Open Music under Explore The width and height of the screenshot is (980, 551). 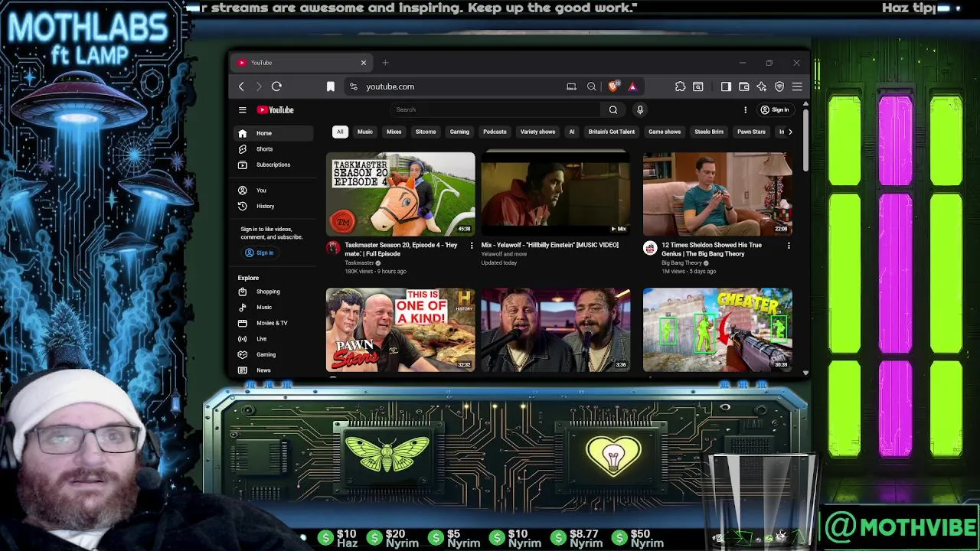coord(273,308)
